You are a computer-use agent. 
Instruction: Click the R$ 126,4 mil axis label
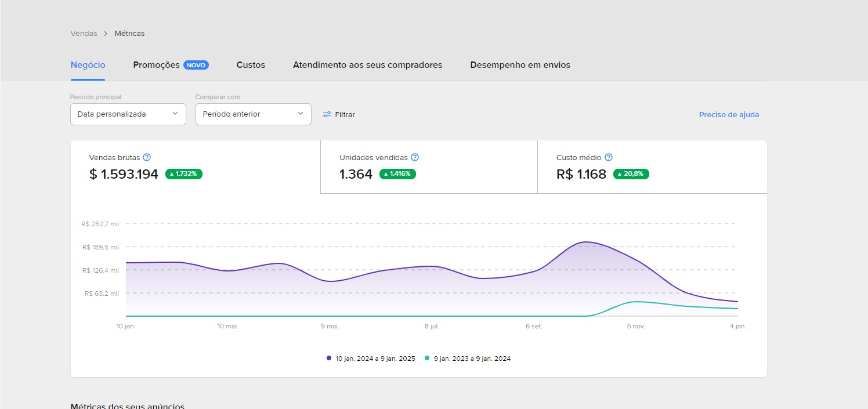(x=100, y=270)
